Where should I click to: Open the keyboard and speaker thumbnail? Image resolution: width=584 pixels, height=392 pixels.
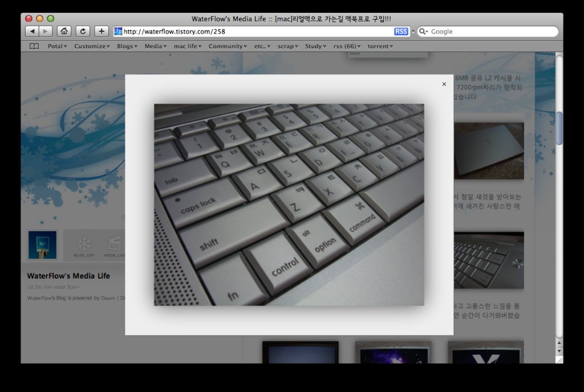(x=489, y=260)
